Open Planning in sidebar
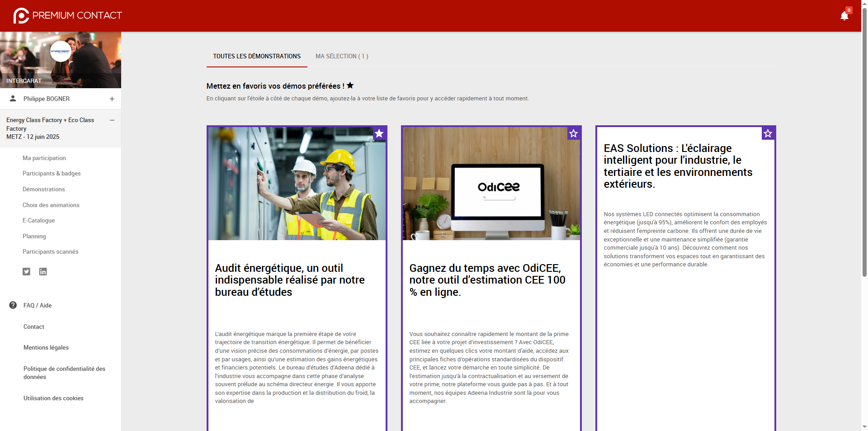This screenshot has width=868, height=431. coord(34,236)
